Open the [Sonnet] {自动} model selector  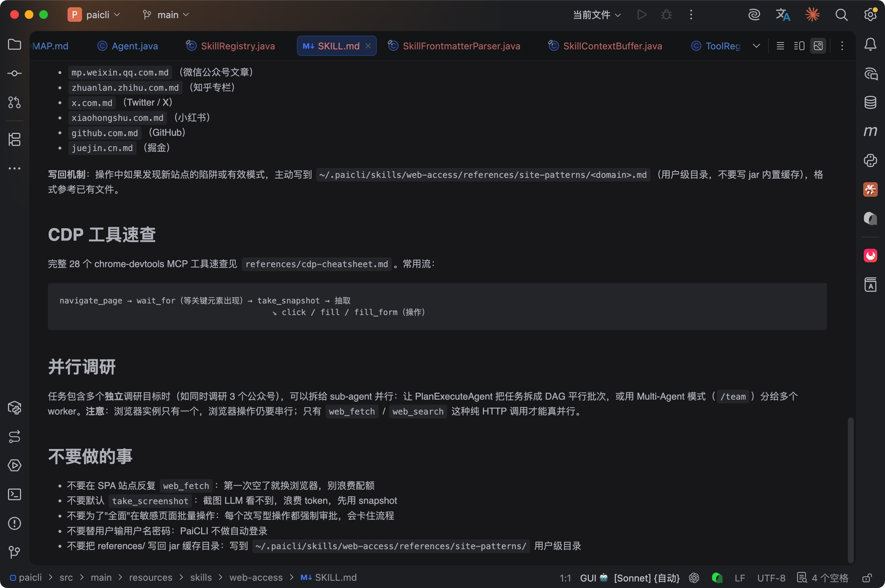point(647,577)
